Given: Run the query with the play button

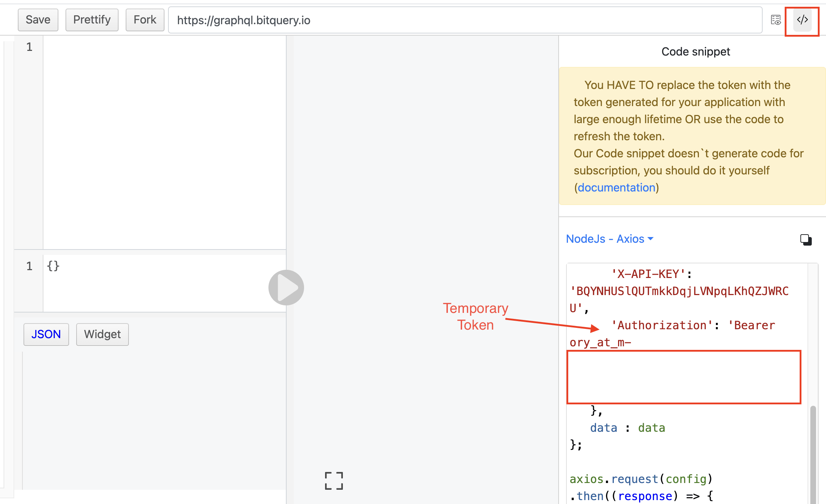Looking at the screenshot, I should coord(286,287).
